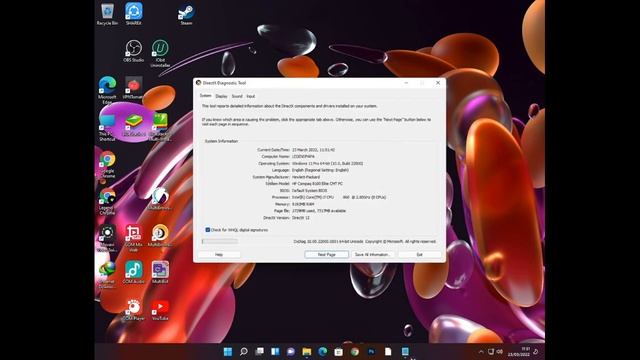Click the Processor Intel Core value
This screenshot has width=640, height=360.
tap(339, 197)
